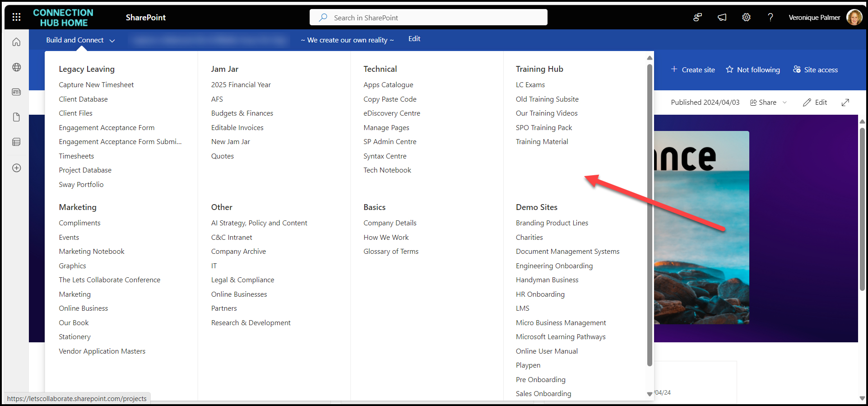
Task: Open the app launcher waffle icon
Action: pyautogui.click(x=17, y=17)
